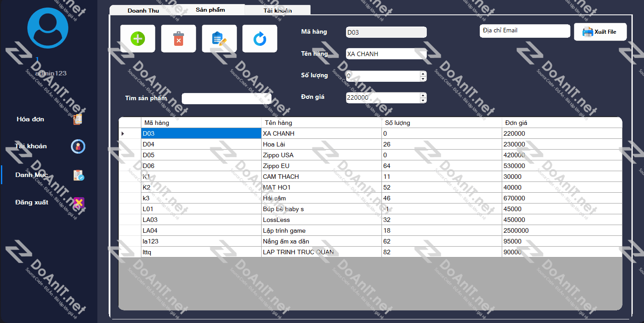The width and height of the screenshot is (644, 323).
Task: Click the quantity cell showing 82
Action: coord(442,252)
